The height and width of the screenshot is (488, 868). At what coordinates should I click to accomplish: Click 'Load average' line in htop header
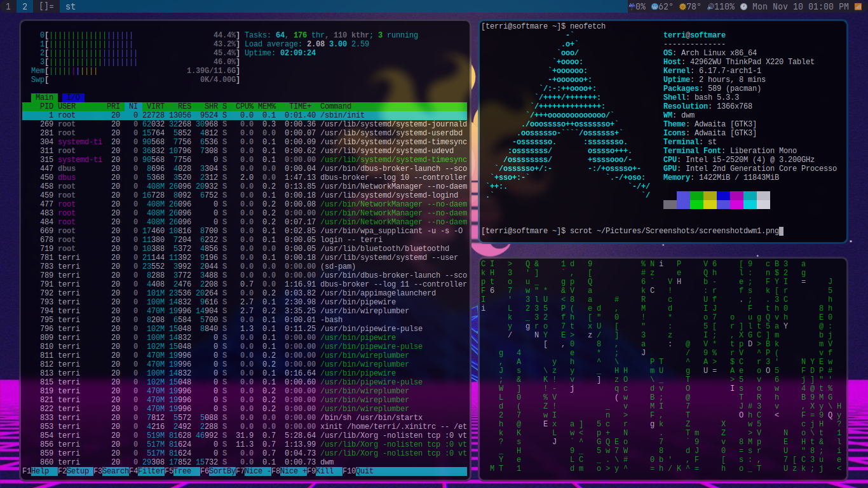point(307,44)
